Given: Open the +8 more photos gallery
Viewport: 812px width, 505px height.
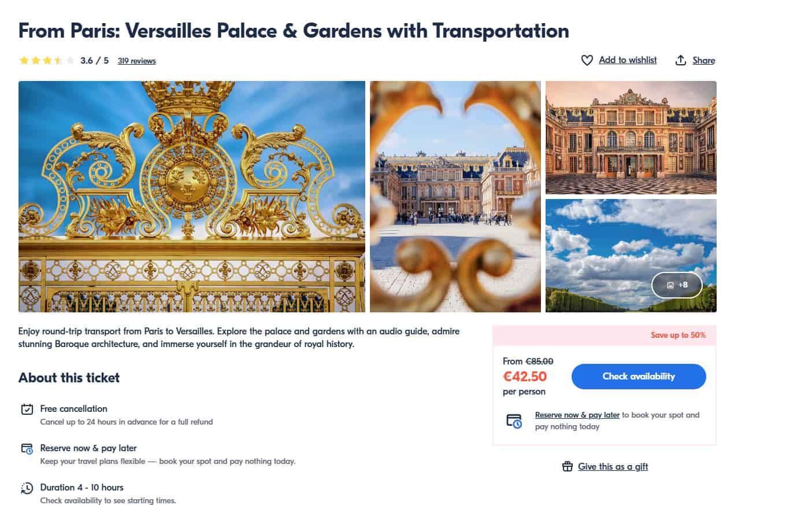Looking at the screenshot, I should click(x=677, y=285).
